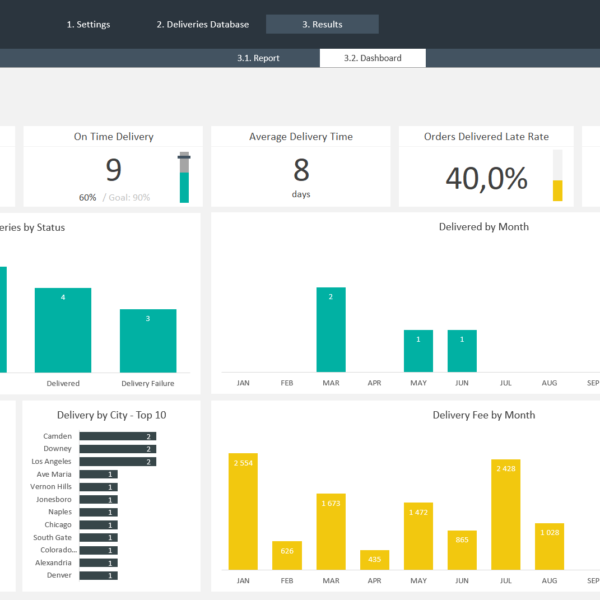Select the 3. Results tab

[x=324, y=24]
